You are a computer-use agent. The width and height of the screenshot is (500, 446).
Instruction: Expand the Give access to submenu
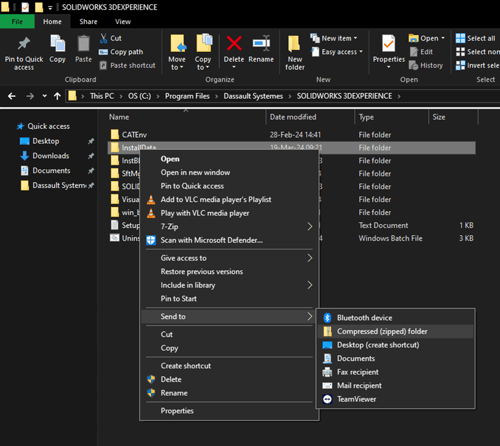point(310,258)
